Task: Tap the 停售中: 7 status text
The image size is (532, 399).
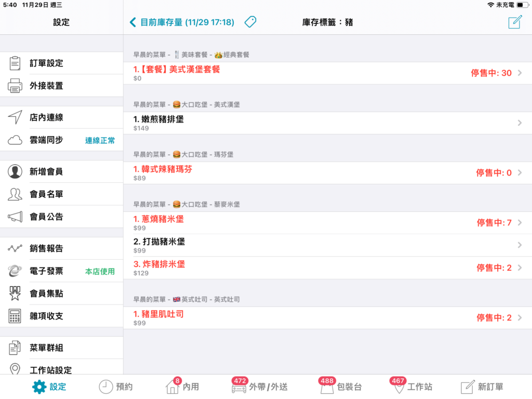Action: coord(494,222)
